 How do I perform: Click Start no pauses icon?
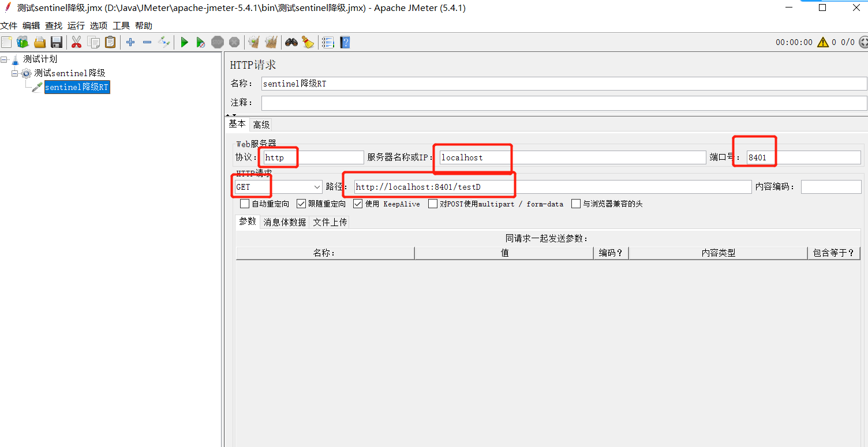click(x=200, y=42)
